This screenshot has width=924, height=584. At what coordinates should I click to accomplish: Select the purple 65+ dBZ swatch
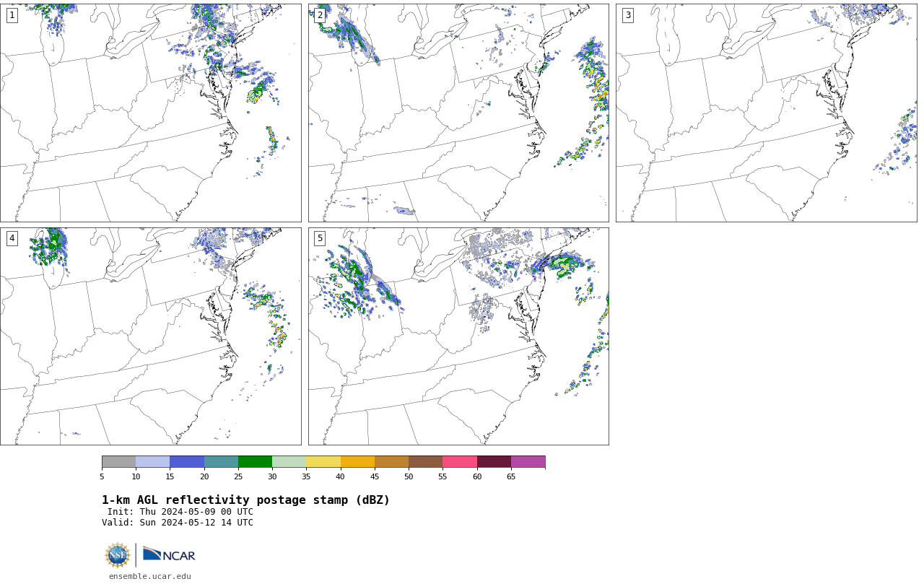pyautogui.click(x=528, y=462)
